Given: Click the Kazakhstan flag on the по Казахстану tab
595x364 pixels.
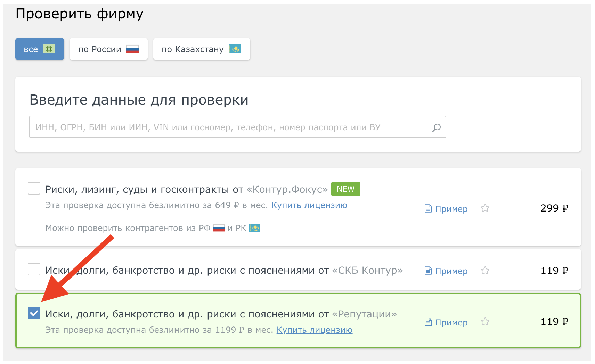Looking at the screenshot, I should click(x=235, y=49).
